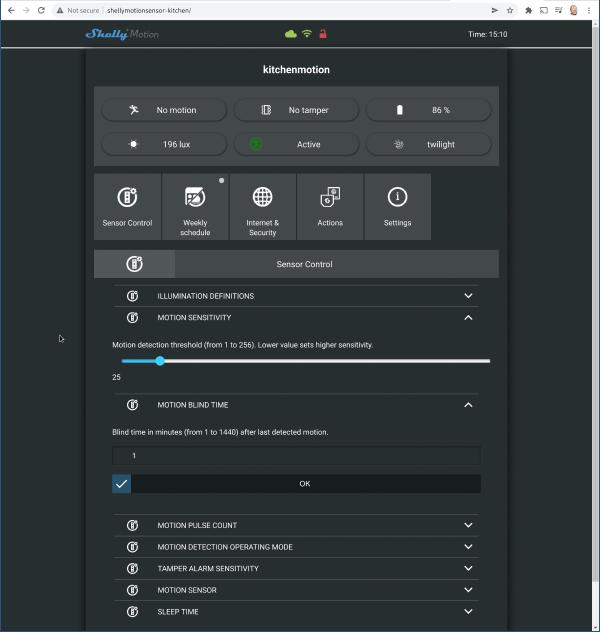This screenshot has width=600, height=632.
Task: Click the running person motion icon
Action: [134, 110]
